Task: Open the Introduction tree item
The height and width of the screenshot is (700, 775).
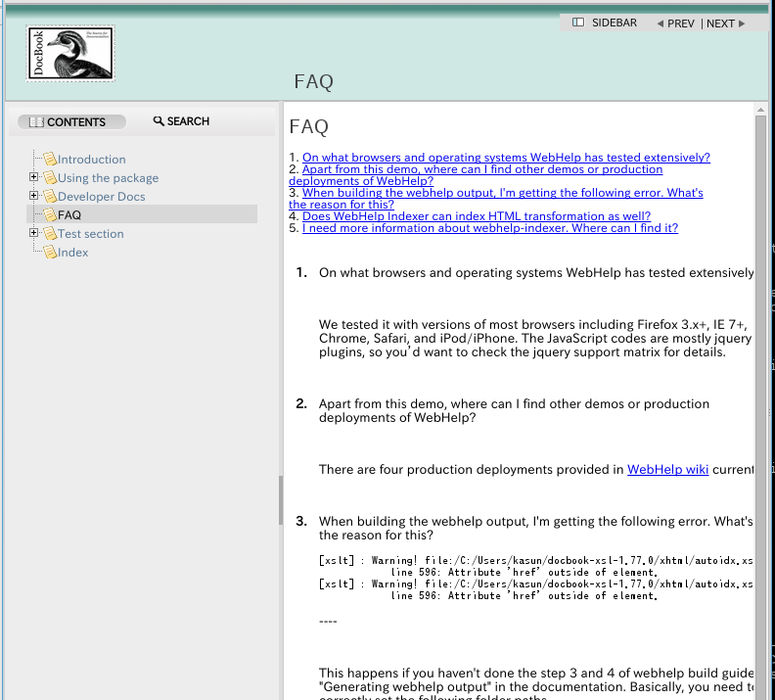Action: tap(91, 160)
